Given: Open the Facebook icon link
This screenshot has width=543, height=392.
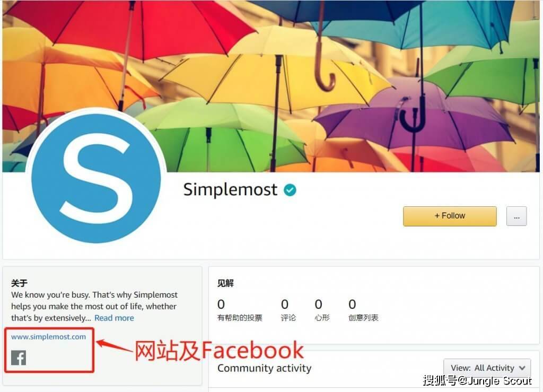Looking at the screenshot, I should click(19, 358).
